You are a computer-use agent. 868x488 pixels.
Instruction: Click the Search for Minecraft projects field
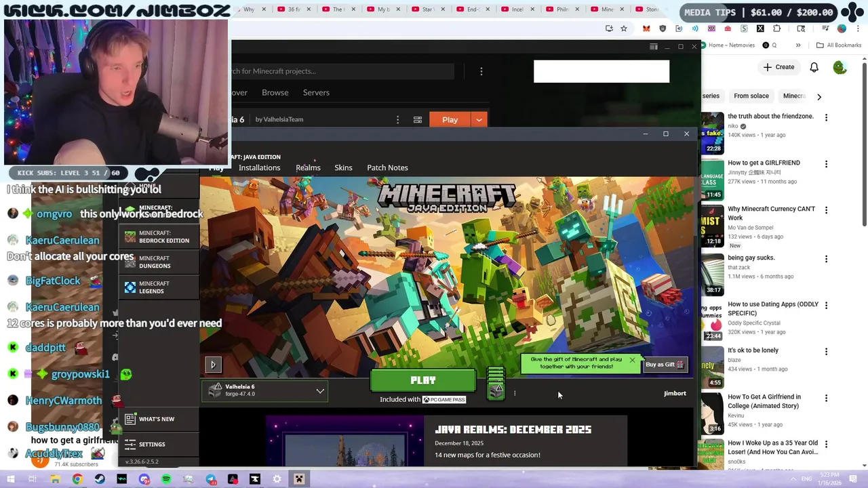click(342, 71)
